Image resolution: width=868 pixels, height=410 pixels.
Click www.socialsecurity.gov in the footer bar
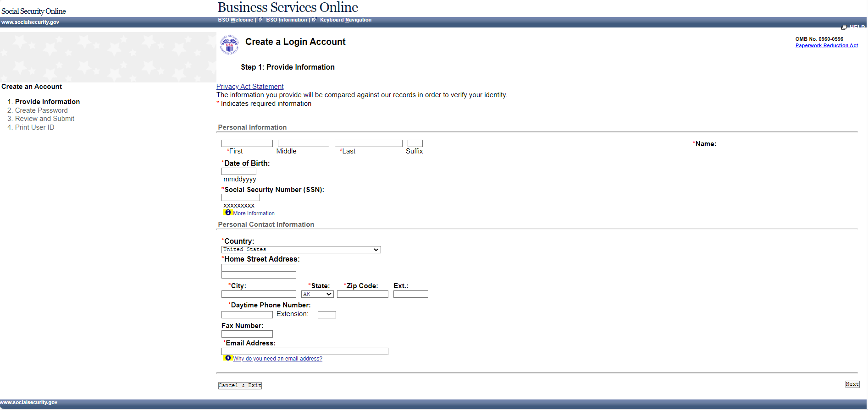pyautogui.click(x=29, y=403)
